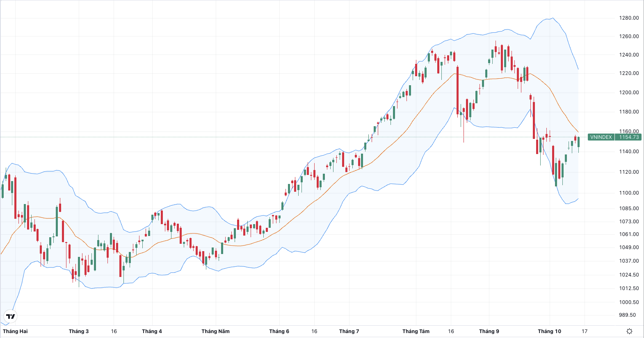This screenshot has height=338, width=644.
Task: Click the 1012.50 price axis label
Action: 629,288
